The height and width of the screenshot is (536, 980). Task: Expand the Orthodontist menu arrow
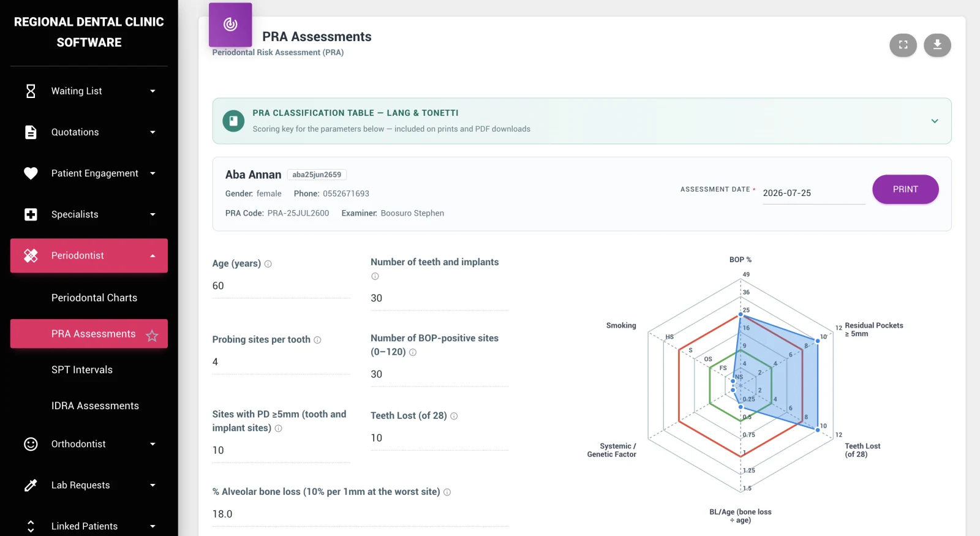[153, 444]
